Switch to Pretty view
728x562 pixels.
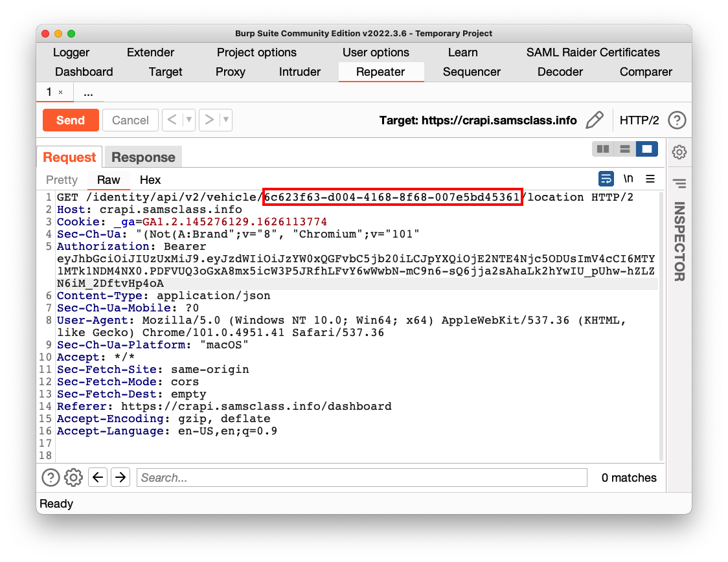[x=62, y=179]
